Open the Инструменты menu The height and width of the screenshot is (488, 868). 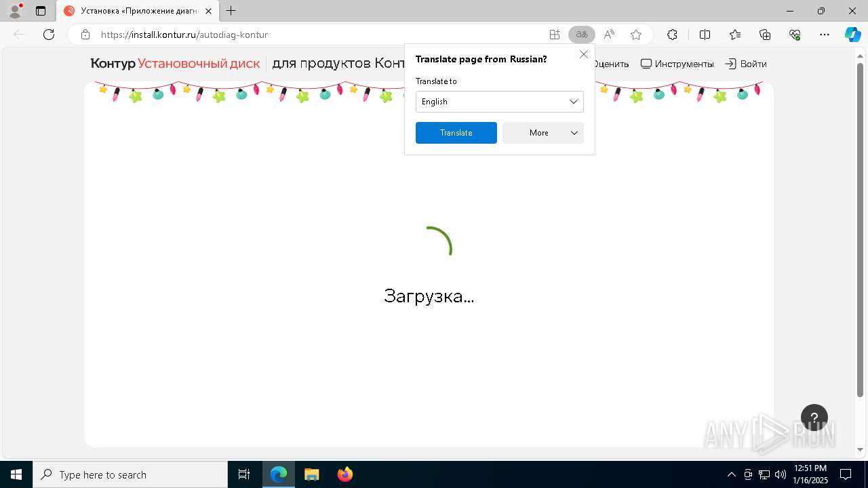677,64
